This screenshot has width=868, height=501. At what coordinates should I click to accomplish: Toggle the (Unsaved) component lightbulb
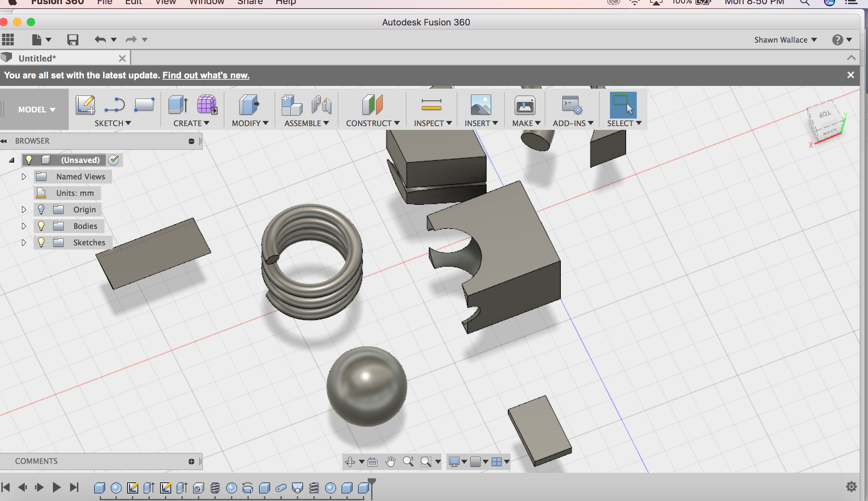coord(29,160)
